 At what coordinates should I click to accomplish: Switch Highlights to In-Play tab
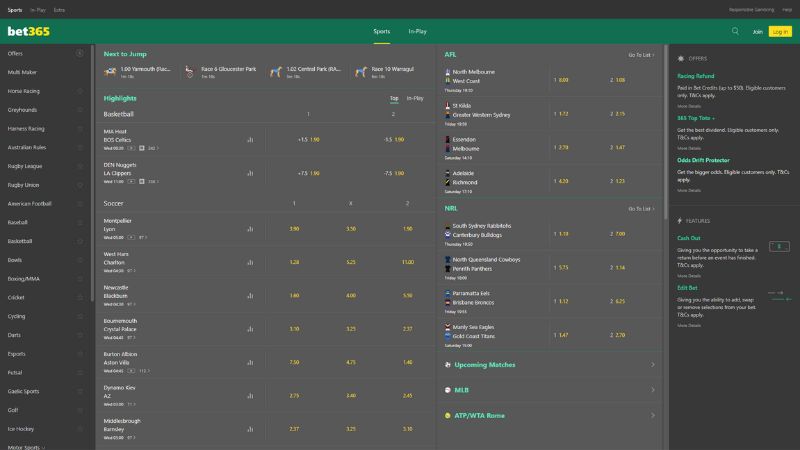415,98
